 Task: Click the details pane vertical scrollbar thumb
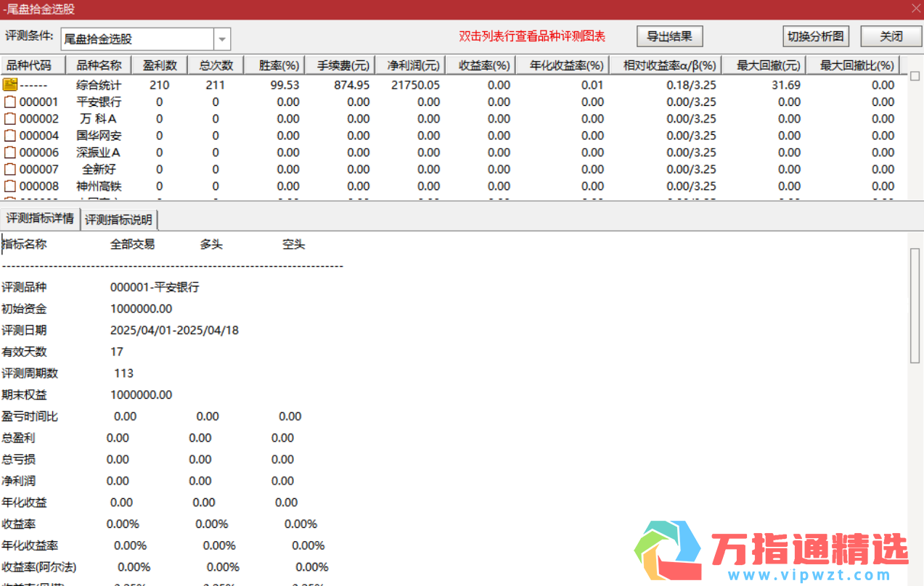coord(915,306)
